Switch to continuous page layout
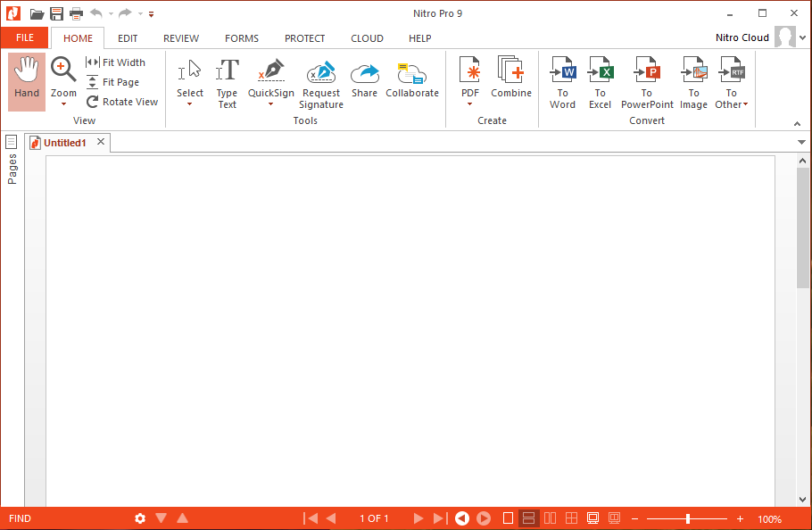 tap(529, 518)
